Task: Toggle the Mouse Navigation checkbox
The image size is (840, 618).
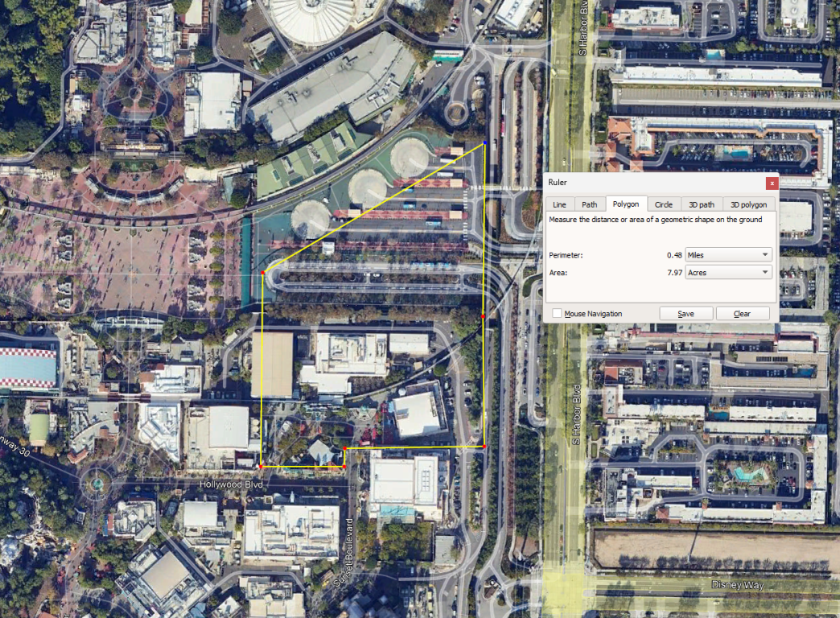Action: click(557, 314)
